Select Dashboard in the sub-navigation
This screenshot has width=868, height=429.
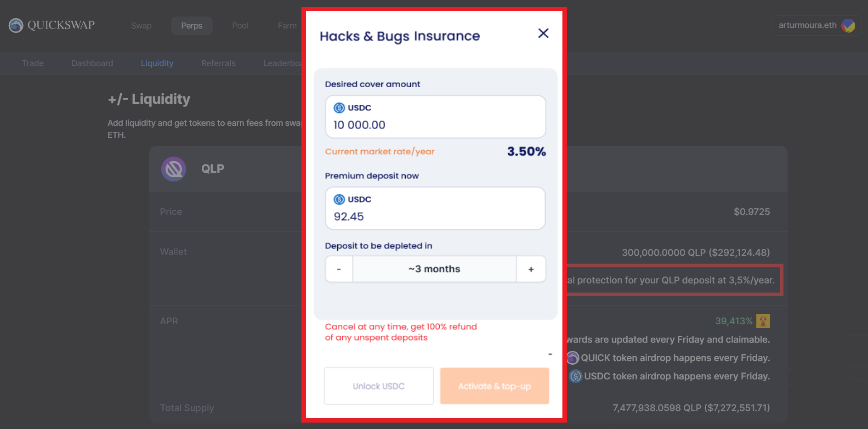pos(92,63)
